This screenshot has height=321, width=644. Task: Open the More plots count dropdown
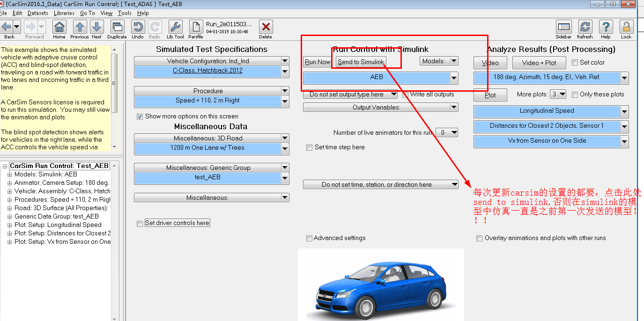click(x=558, y=95)
